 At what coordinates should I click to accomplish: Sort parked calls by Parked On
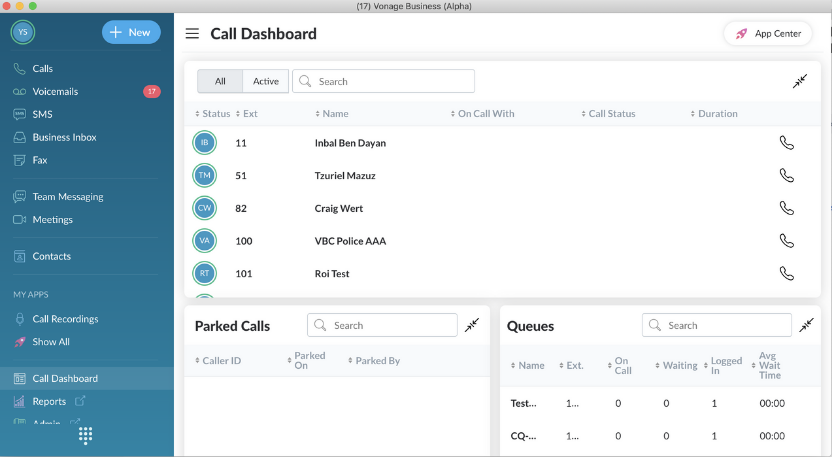[306, 360]
